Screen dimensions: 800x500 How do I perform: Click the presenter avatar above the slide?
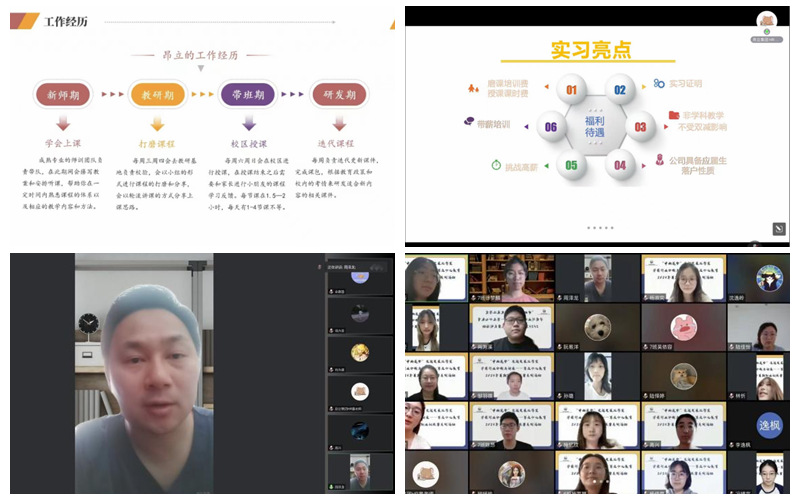766,21
